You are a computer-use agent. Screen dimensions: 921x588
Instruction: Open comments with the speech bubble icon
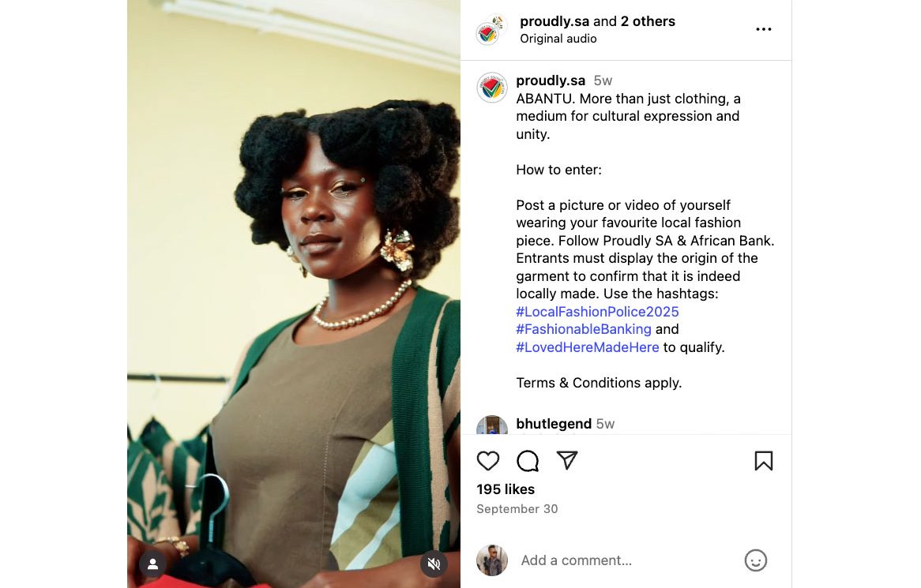click(x=528, y=461)
